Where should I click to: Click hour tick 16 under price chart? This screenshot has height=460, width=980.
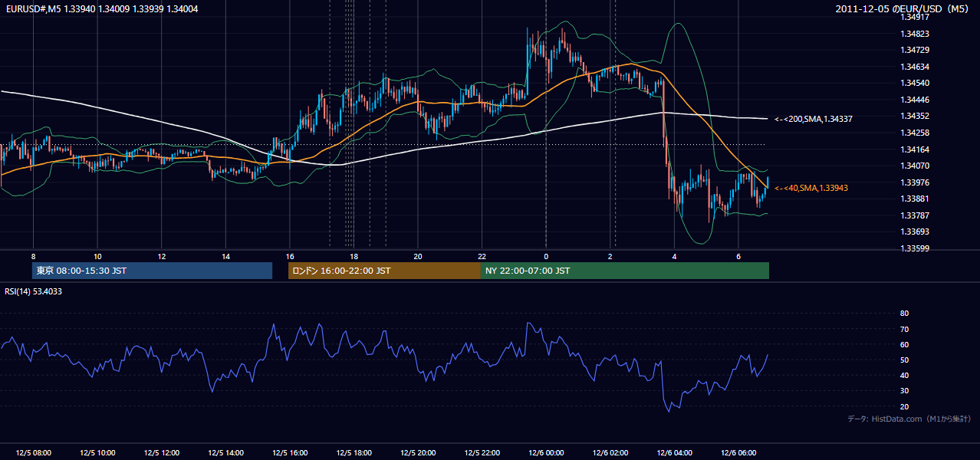pyautogui.click(x=290, y=256)
